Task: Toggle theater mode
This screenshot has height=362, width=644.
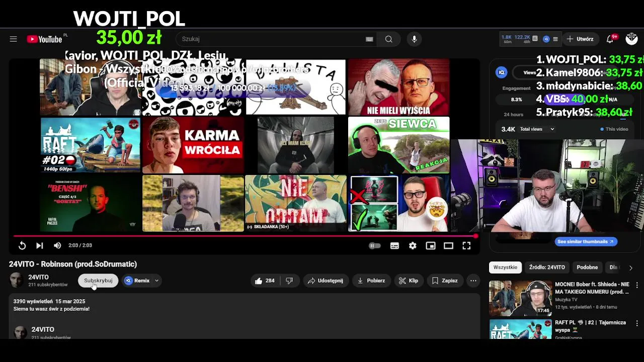Action: (448, 246)
